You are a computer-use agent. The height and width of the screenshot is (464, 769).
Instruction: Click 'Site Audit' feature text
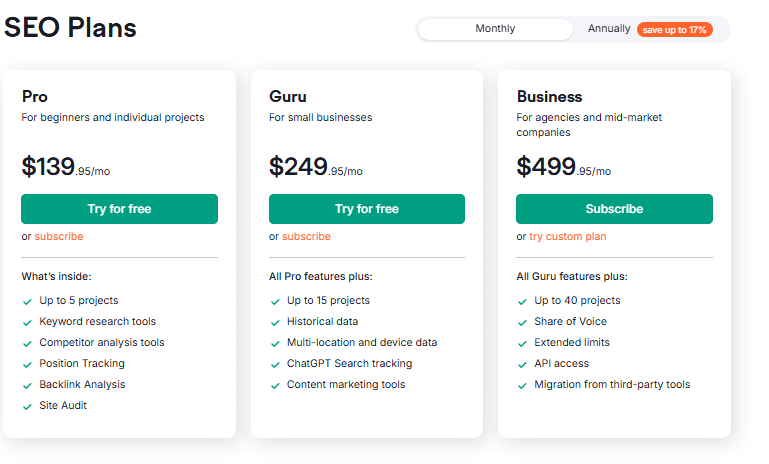coord(63,406)
